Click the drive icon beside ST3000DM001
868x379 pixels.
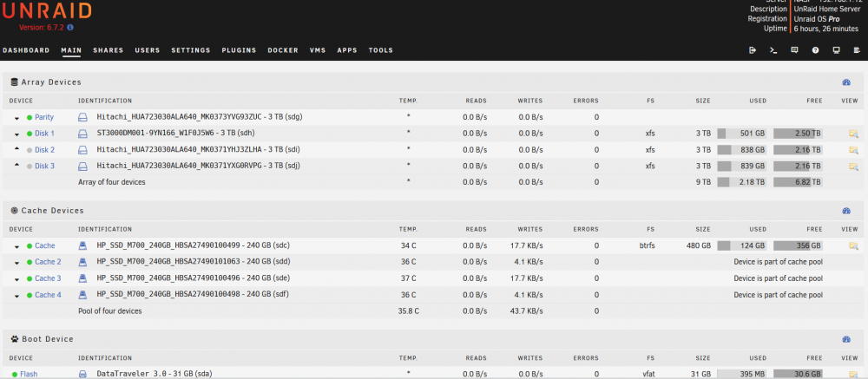82,134
